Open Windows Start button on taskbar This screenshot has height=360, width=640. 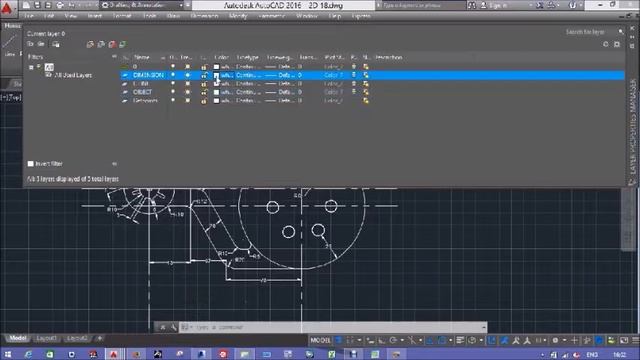pos(8,354)
